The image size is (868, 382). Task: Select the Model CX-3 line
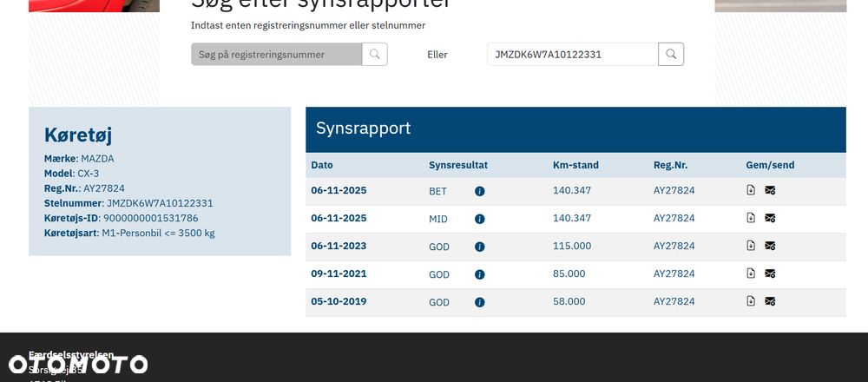(72, 174)
